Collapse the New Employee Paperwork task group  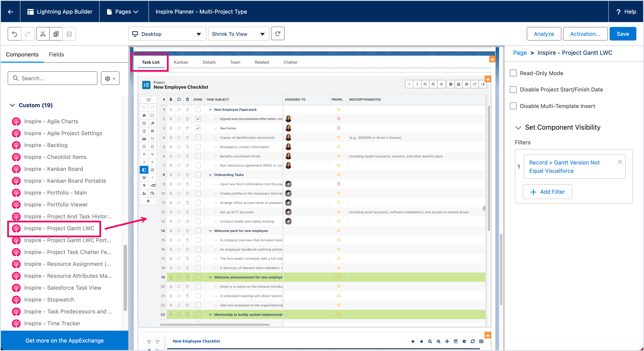[210, 110]
